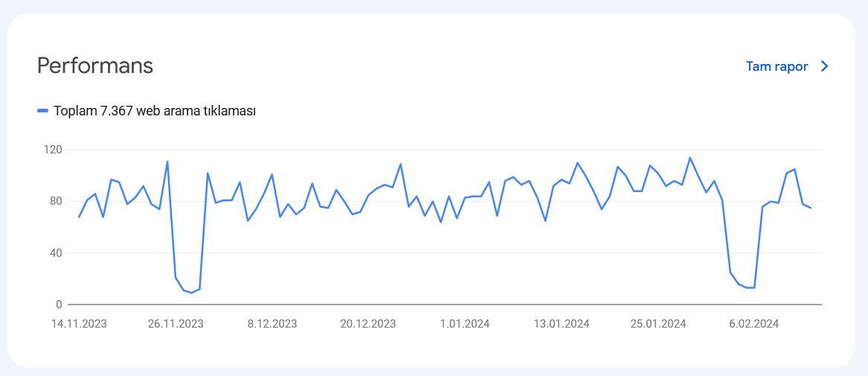Select the Toplam 7.367 web arama tıklaması legend text

(155, 111)
